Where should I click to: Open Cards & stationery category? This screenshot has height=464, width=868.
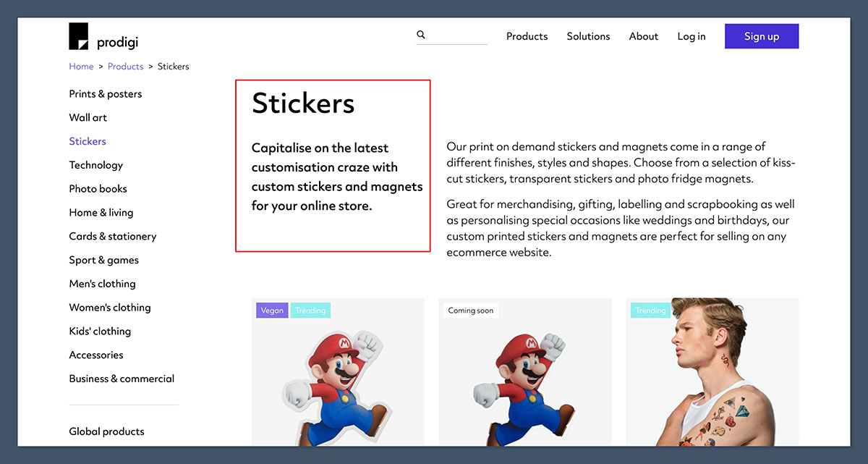[x=113, y=236]
